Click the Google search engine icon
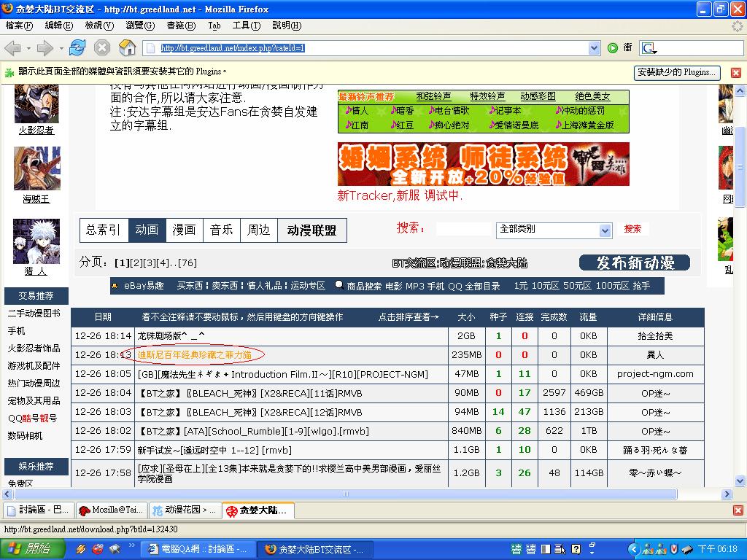This screenshot has width=747, height=560. [649, 48]
